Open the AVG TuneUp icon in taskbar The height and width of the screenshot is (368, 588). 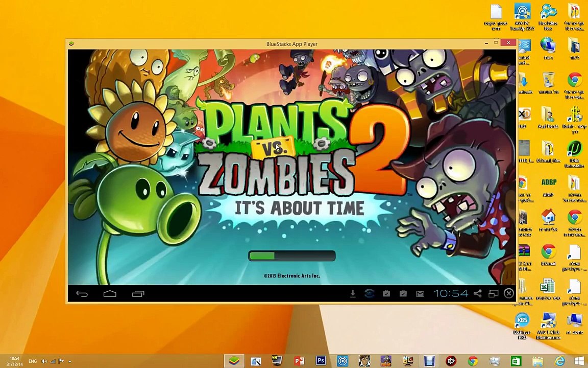click(x=342, y=361)
